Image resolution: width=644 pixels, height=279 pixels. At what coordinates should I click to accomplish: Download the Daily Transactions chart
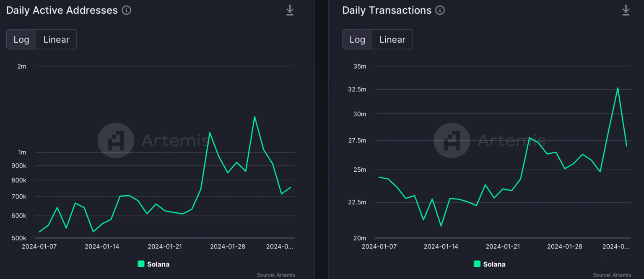click(626, 10)
